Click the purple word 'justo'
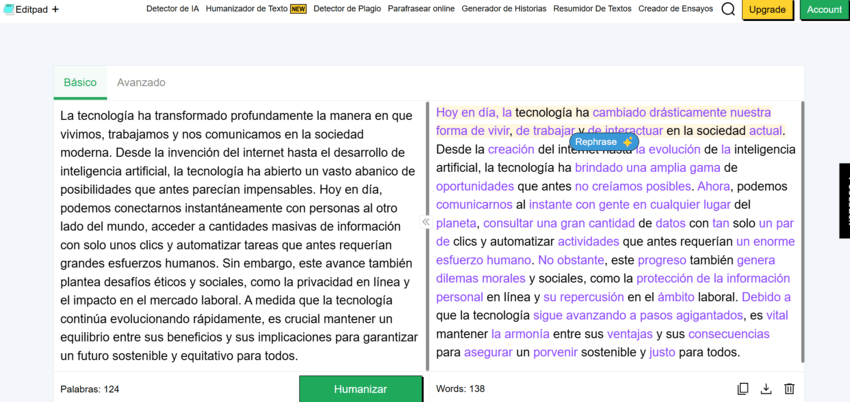 [x=662, y=352]
